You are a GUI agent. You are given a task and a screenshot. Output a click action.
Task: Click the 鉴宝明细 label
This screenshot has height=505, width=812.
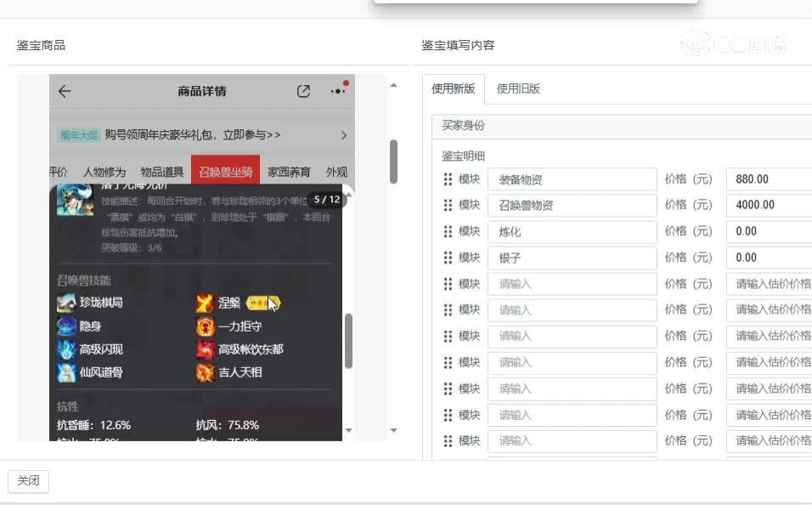[464, 156]
